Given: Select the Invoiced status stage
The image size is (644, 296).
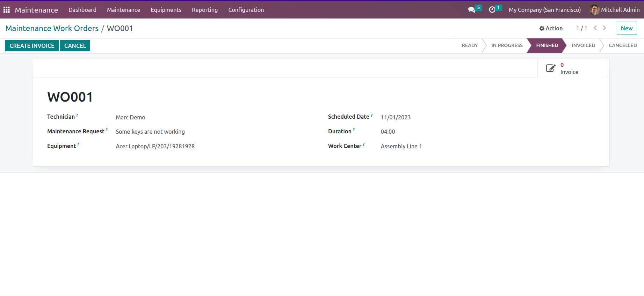Looking at the screenshot, I should pyautogui.click(x=583, y=45).
